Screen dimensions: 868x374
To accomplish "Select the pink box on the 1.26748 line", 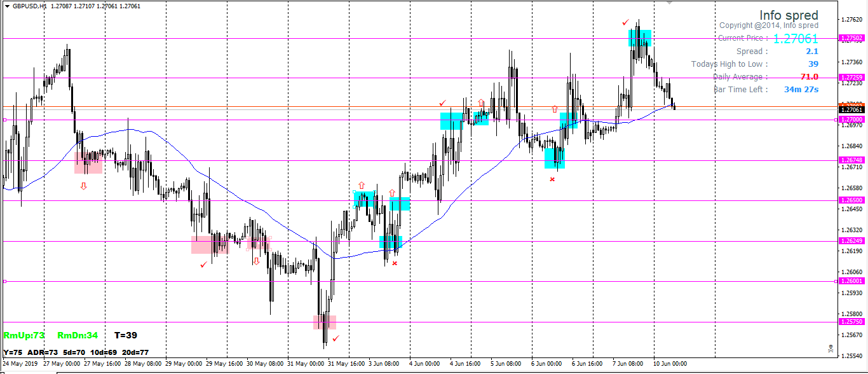I will 88,162.
